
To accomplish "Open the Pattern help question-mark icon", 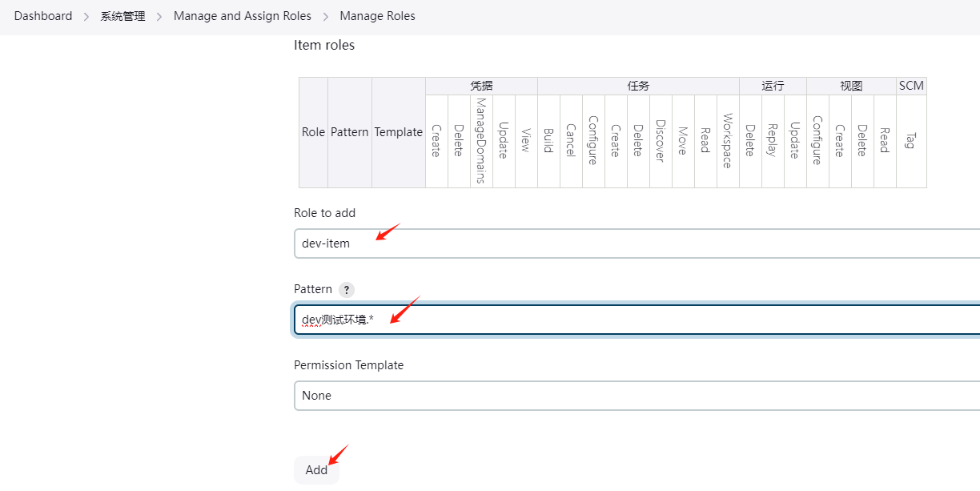I will (x=346, y=290).
